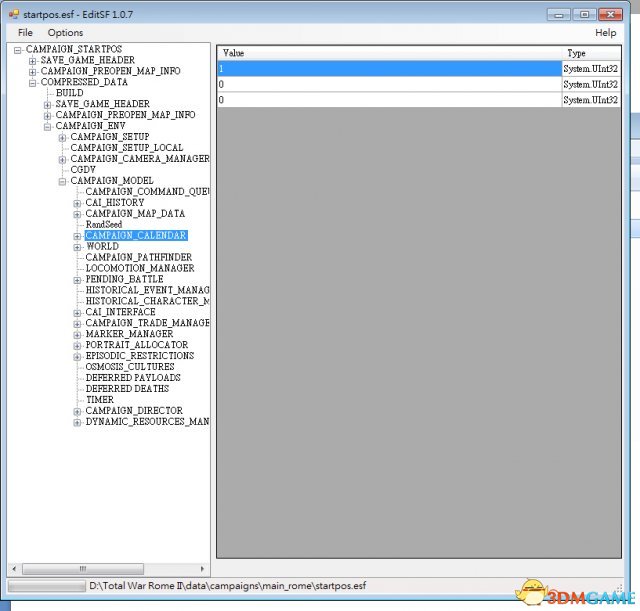Image resolution: width=640 pixels, height=611 pixels.
Task: Open the Options menu
Action: (x=66, y=33)
